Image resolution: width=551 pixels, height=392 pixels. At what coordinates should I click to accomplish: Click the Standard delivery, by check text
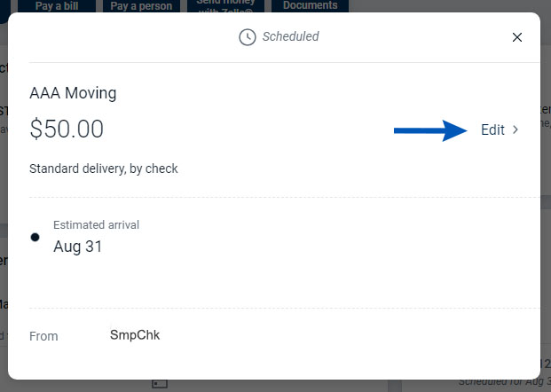pos(104,169)
